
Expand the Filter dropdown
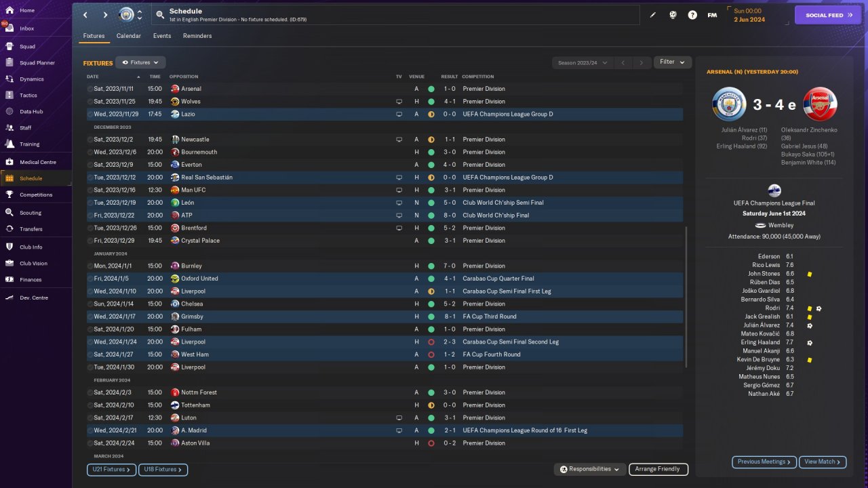pyautogui.click(x=673, y=62)
